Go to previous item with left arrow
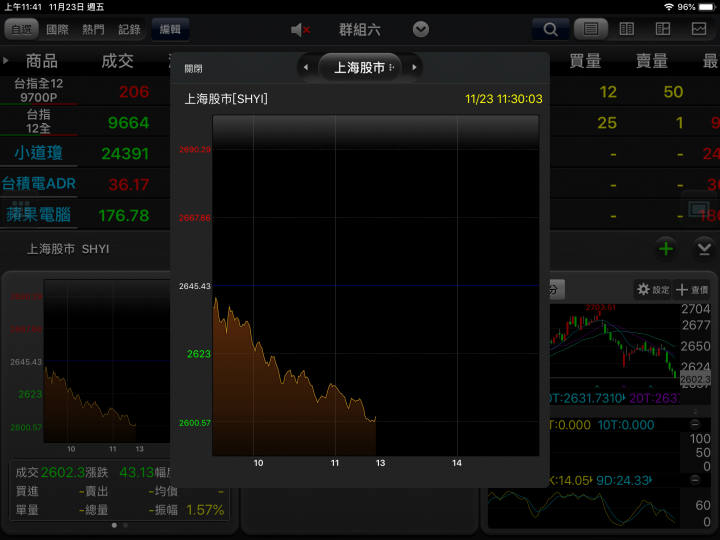 pos(306,68)
